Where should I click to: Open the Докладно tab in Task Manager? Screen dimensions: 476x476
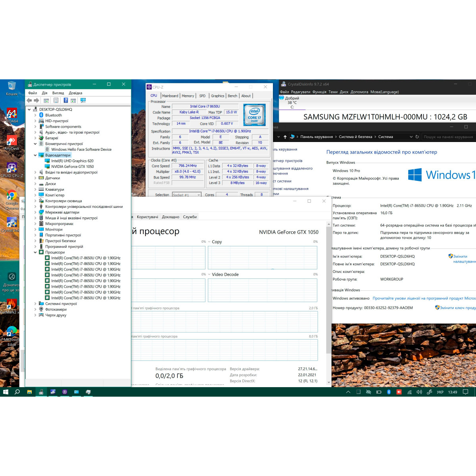coord(171,217)
